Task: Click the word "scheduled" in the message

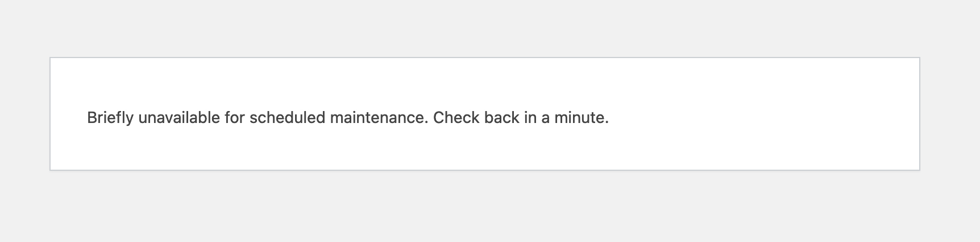Action: 287,118
